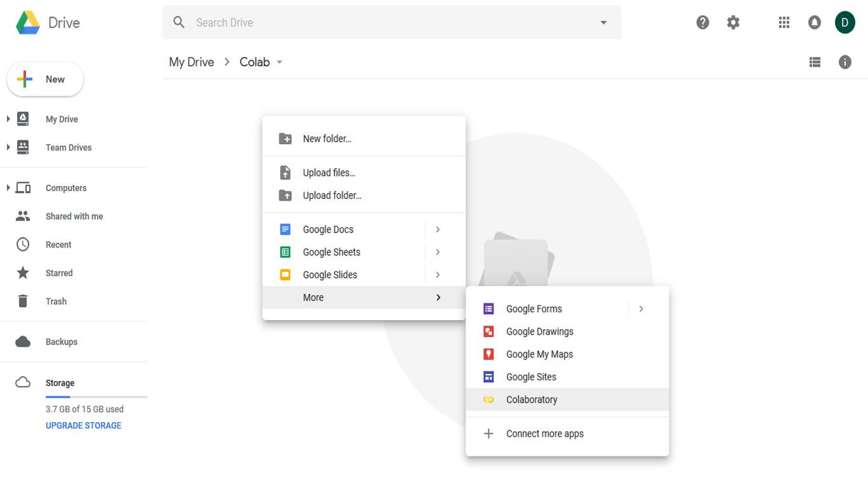The height and width of the screenshot is (487, 868).
Task: Choose Upload folder… menu entry
Action: 364,196
